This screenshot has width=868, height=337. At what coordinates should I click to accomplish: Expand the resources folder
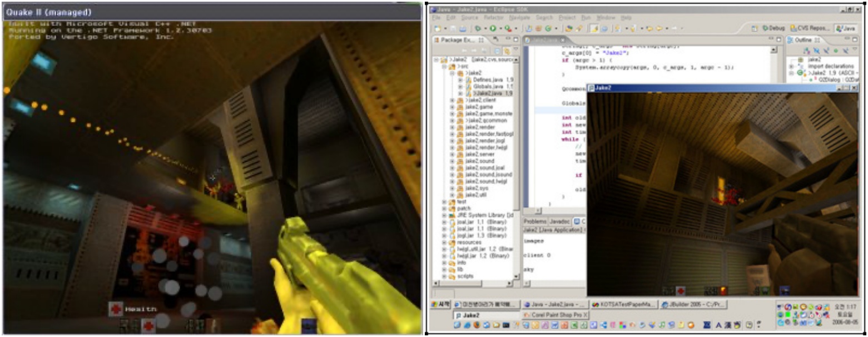pyautogui.click(x=444, y=242)
